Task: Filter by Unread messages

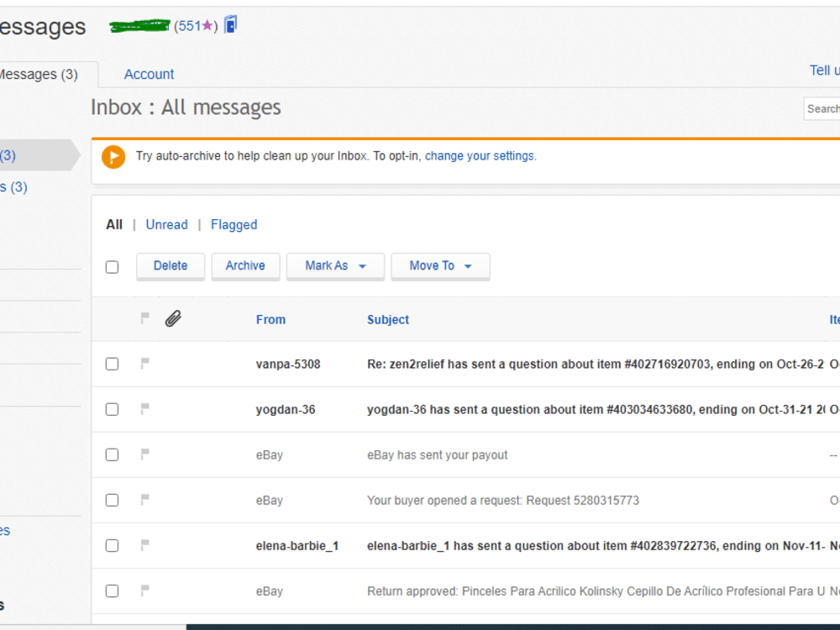Action: tap(166, 224)
